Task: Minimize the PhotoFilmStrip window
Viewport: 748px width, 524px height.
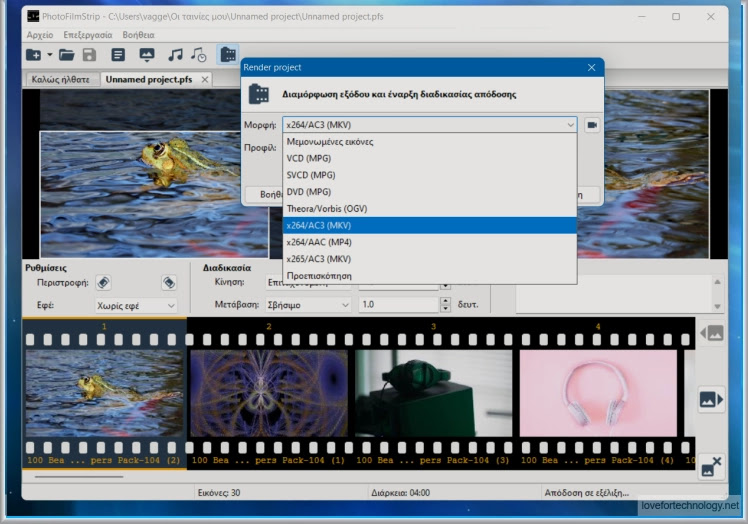Action: click(x=642, y=17)
